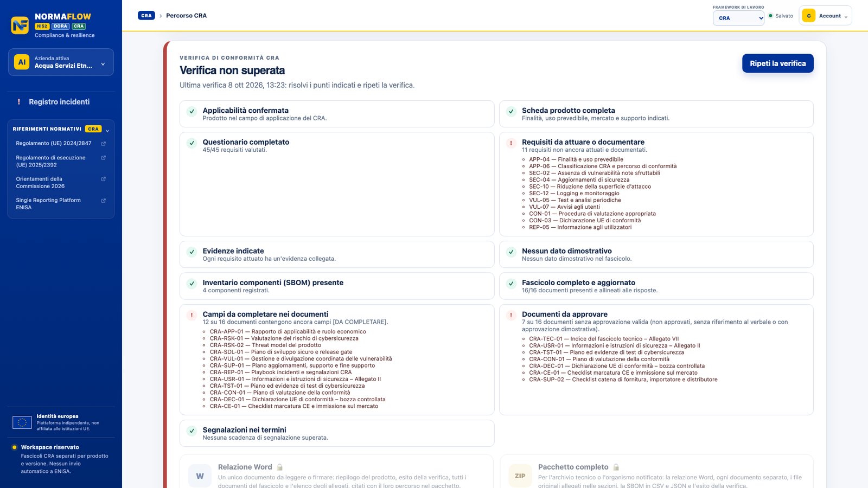The height and width of the screenshot is (488, 868).
Task: Click the lock icon beside Pacchetto completo
Action: [616, 467]
